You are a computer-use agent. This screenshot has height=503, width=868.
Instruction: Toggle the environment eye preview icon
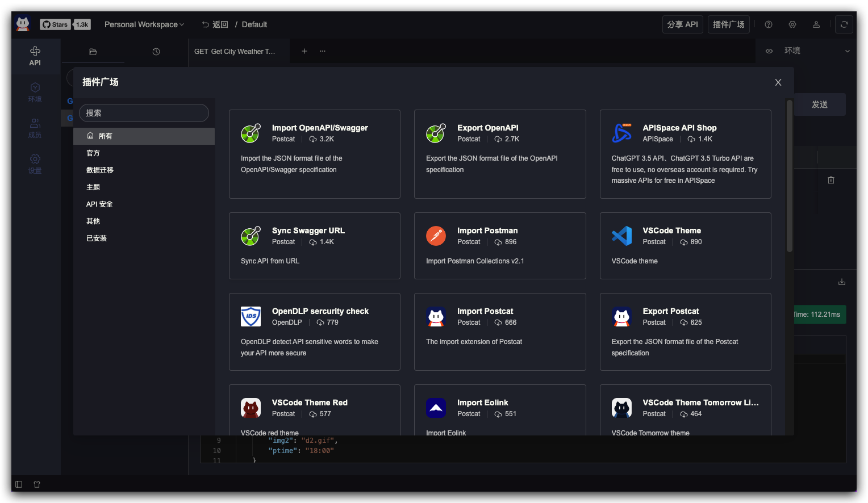769,51
